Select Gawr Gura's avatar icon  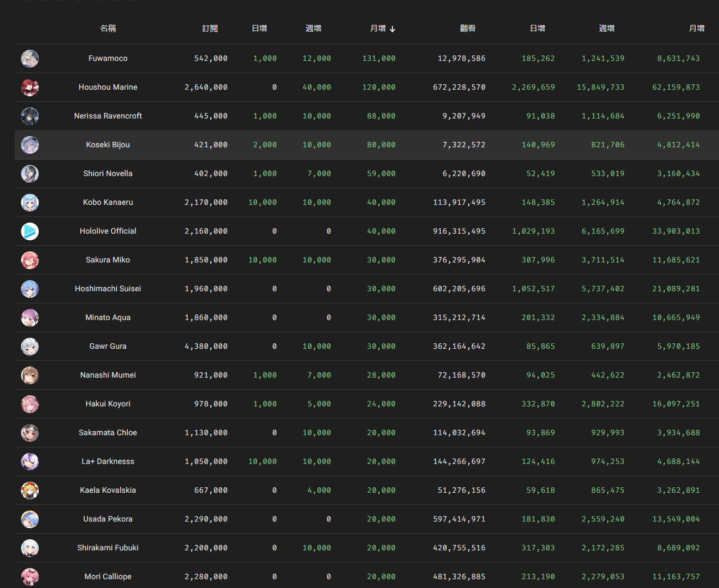click(x=30, y=347)
